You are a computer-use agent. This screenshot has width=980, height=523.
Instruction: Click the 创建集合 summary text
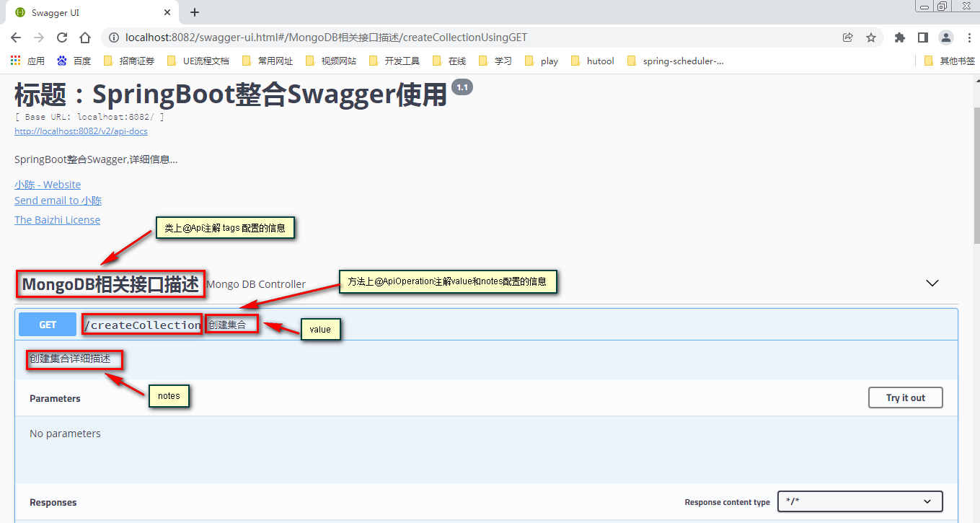point(227,325)
